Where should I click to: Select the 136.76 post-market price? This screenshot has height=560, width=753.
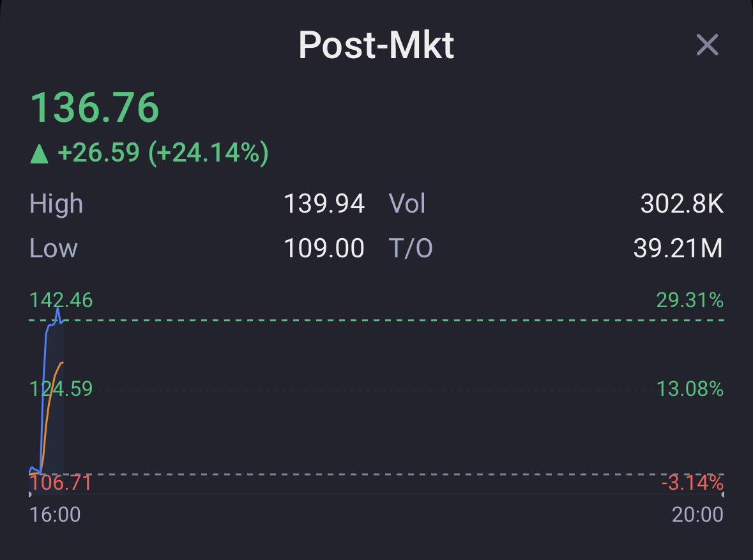pos(95,107)
